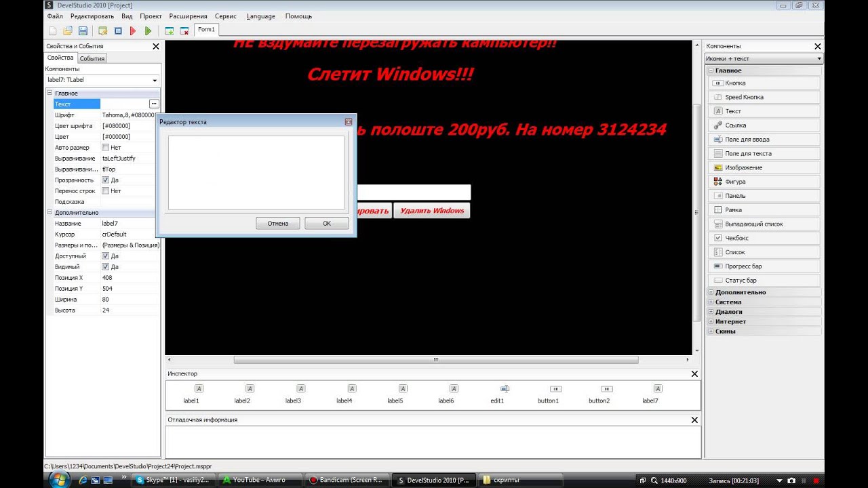Run project with green play arrow
The width and height of the screenshot is (868, 488).
(148, 30)
